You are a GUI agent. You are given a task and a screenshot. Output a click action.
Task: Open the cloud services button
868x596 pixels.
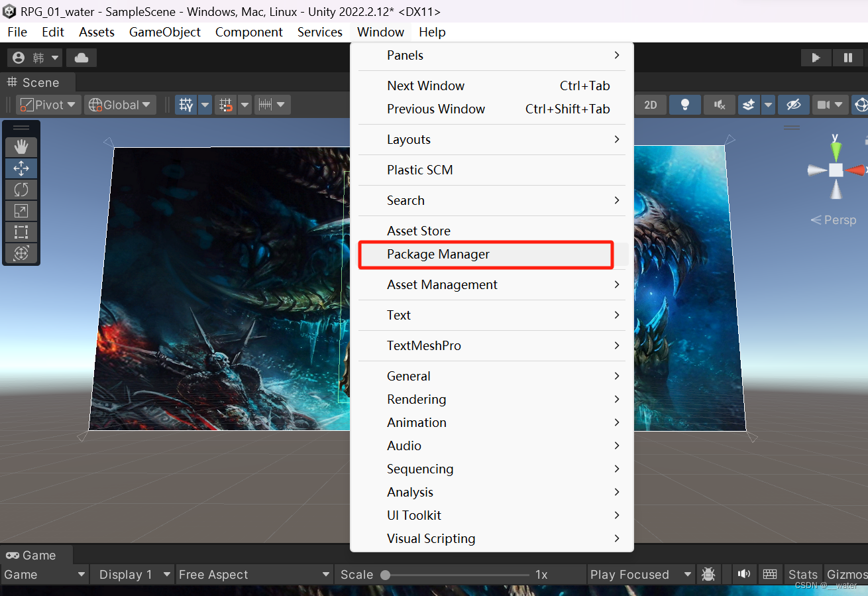pyautogui.click(x=81, y=58)
